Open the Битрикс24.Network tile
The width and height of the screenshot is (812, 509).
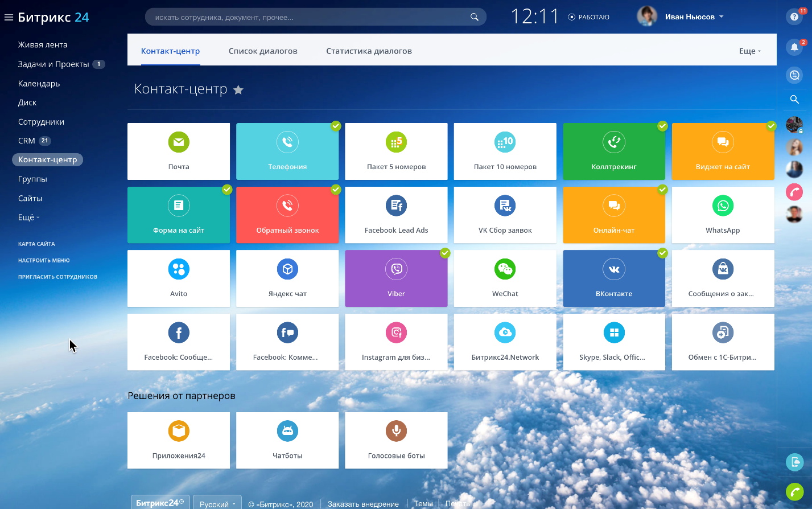tap(505, 342)
